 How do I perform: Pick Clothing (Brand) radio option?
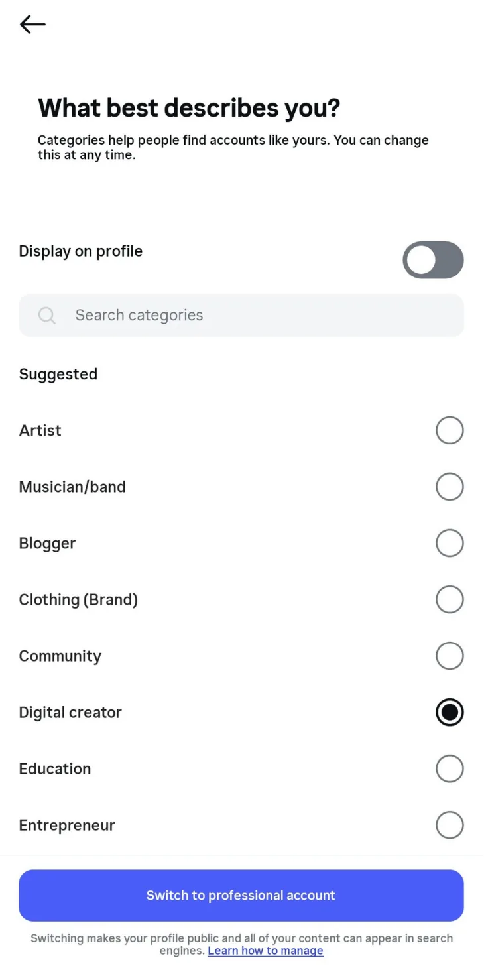[449, 599]
